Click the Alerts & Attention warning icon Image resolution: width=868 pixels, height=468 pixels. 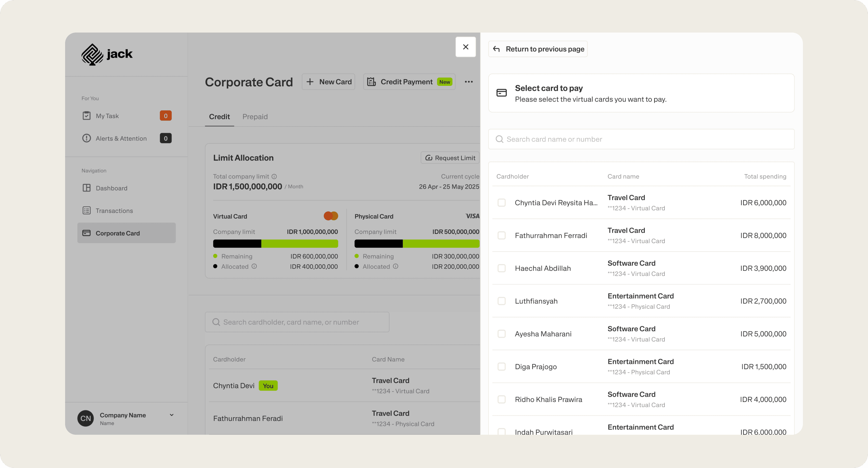coord(87,138)
